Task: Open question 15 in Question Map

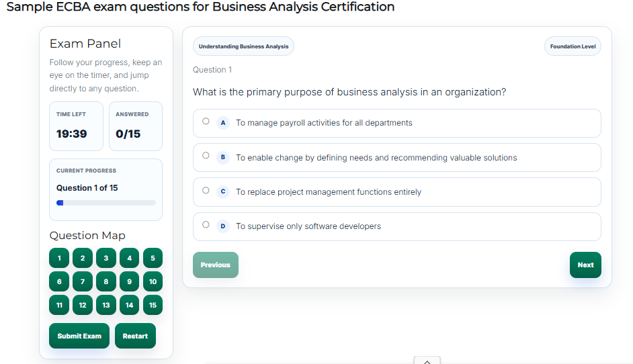Action: 153,305
